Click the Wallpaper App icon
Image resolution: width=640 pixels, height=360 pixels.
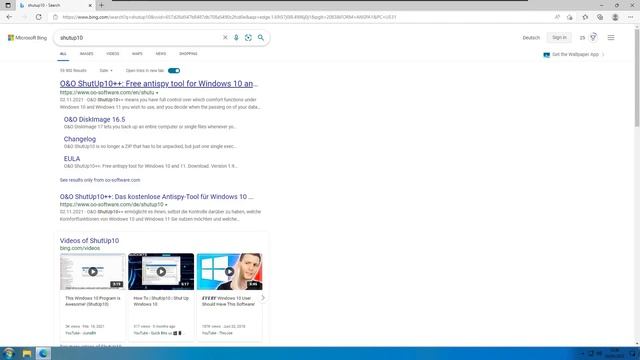click(547, 55)
